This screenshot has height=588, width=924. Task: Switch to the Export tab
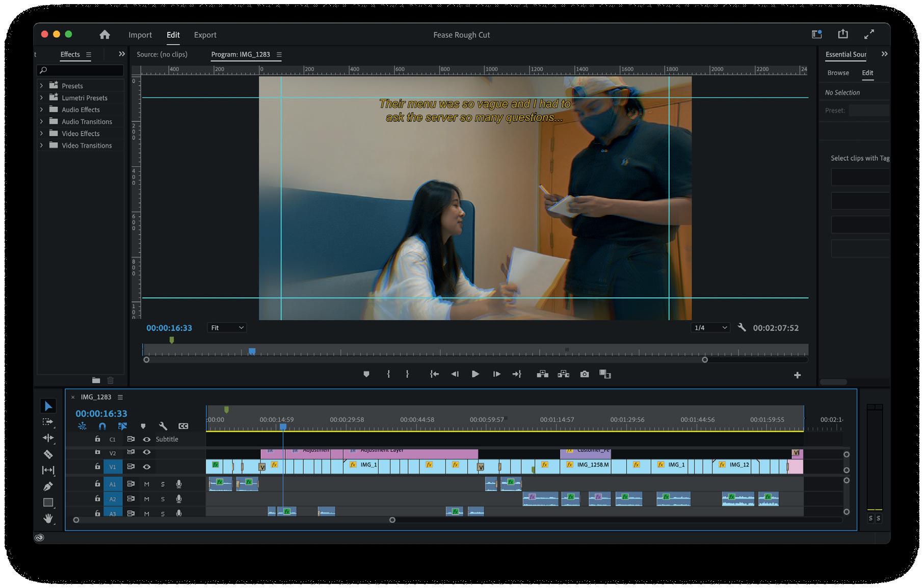[x=205, y=35]
